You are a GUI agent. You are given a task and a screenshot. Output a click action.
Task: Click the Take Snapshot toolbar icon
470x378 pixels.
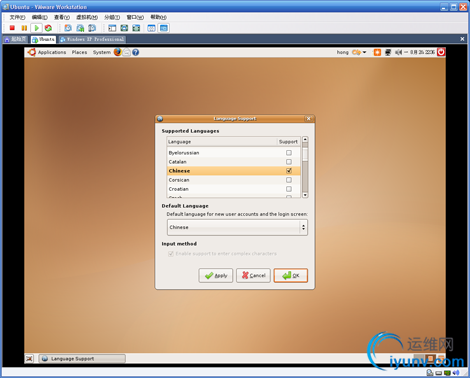[68, 28]
